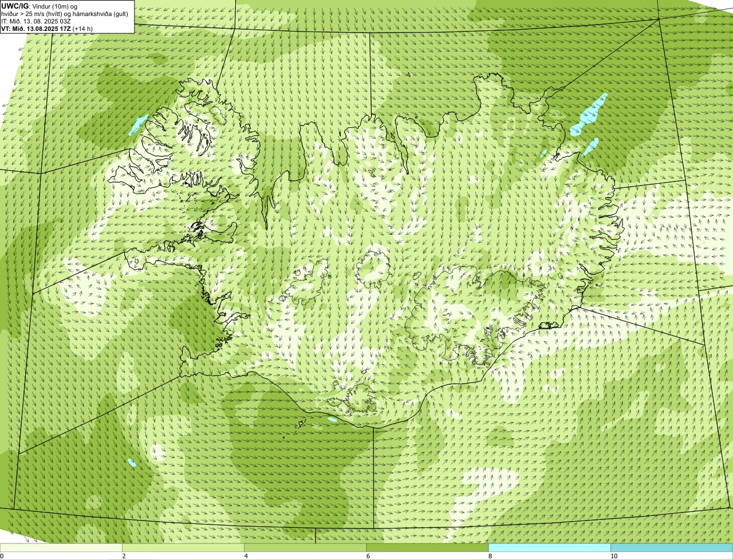Click the 6–8 m/s dark green legend segment
The height and width of the screenshot is (560, 733).
point(427,548)
